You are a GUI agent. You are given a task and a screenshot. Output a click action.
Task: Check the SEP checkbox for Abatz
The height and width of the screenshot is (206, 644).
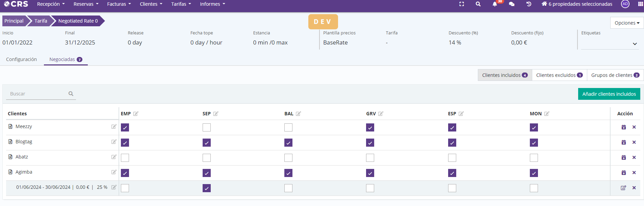point(207,158)
